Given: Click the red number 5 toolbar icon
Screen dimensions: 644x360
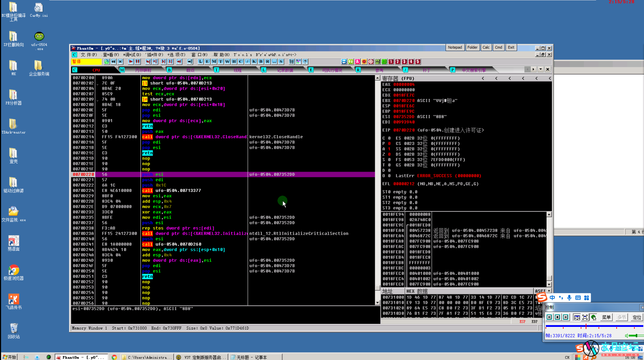Looking at the screenshot, I should [418, 62].
